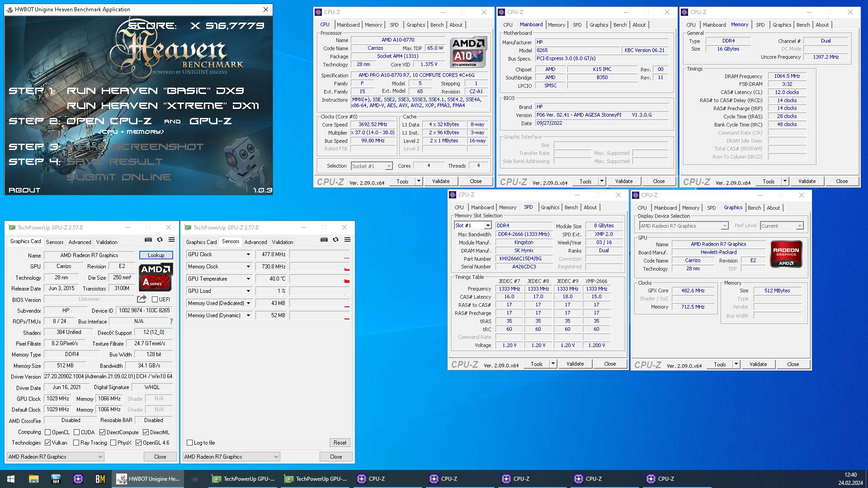Image resolution: width=868 pixels, height=488 pixels.
Task: Click Reset in GPU-Z Sensors window
Action: (340, 443)
